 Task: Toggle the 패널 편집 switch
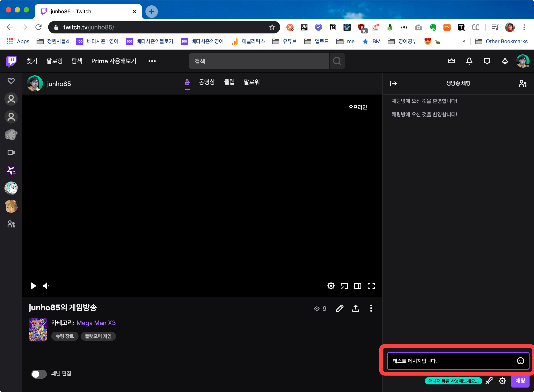[39, 374]
